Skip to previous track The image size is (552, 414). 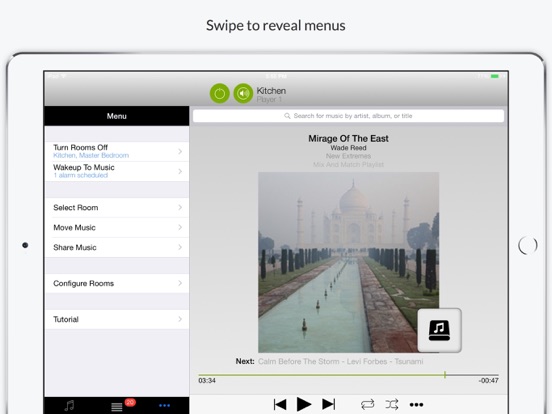tap(280, 404)
